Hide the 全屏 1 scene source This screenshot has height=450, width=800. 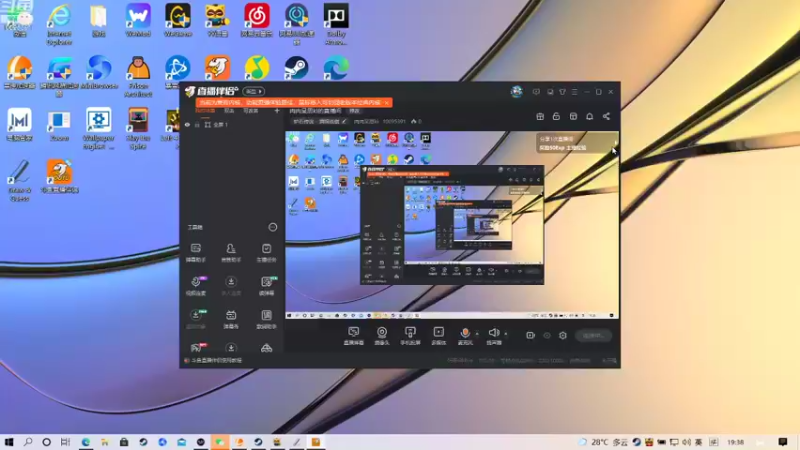click(187, 124)
